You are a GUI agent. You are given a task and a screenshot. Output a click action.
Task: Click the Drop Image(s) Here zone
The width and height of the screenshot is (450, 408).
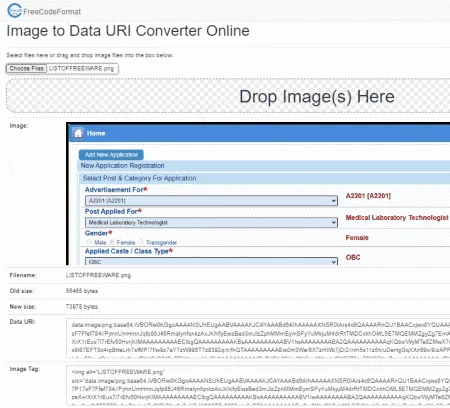click(x=228, y=96)
